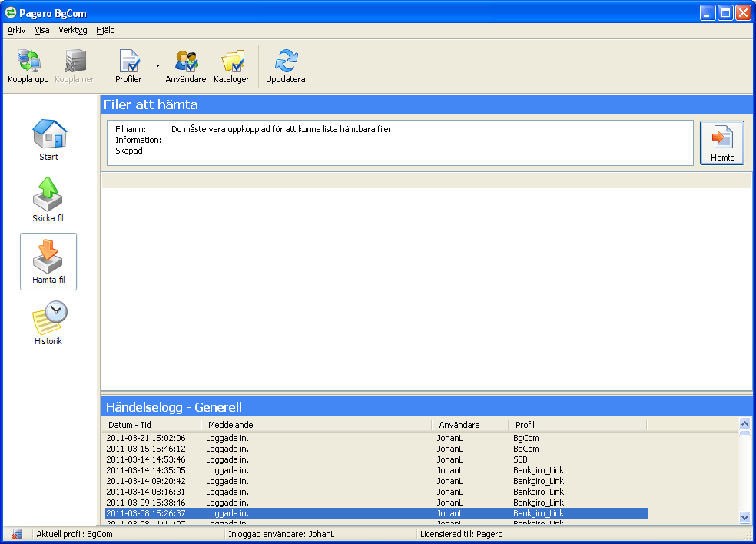Select log entry 2011-03-14 14:53:46
This screenshot has height=544, width=756.
coord(376,459)
